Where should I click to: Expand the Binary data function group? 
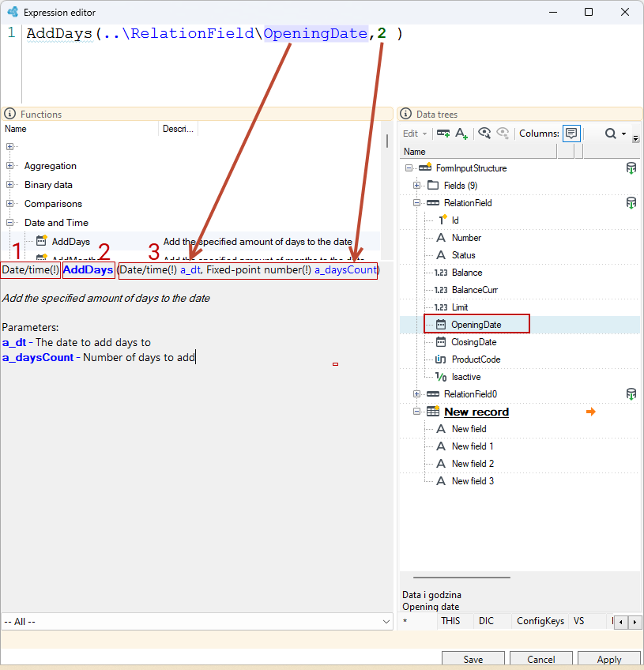point(9,185)
